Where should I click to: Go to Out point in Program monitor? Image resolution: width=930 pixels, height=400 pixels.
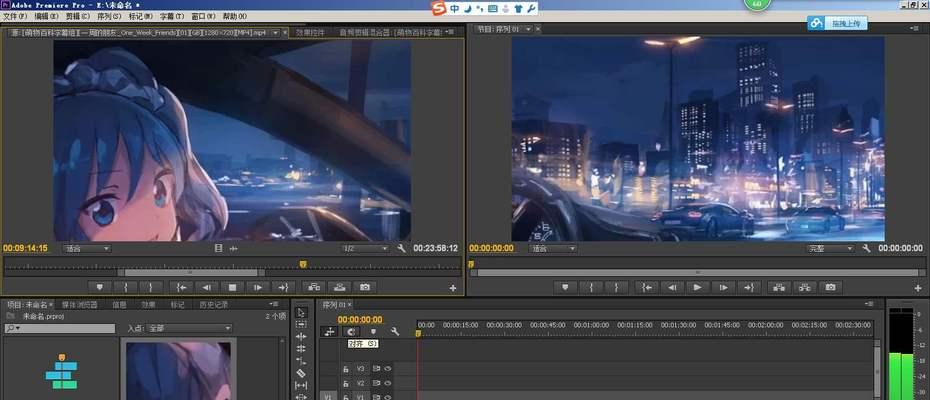(x=749, y=287)
